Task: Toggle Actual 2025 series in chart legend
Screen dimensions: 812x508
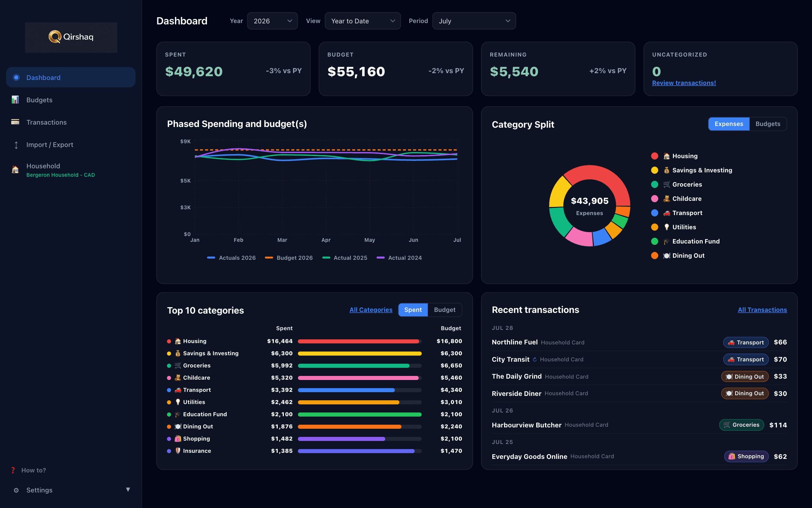Action: 345,258
